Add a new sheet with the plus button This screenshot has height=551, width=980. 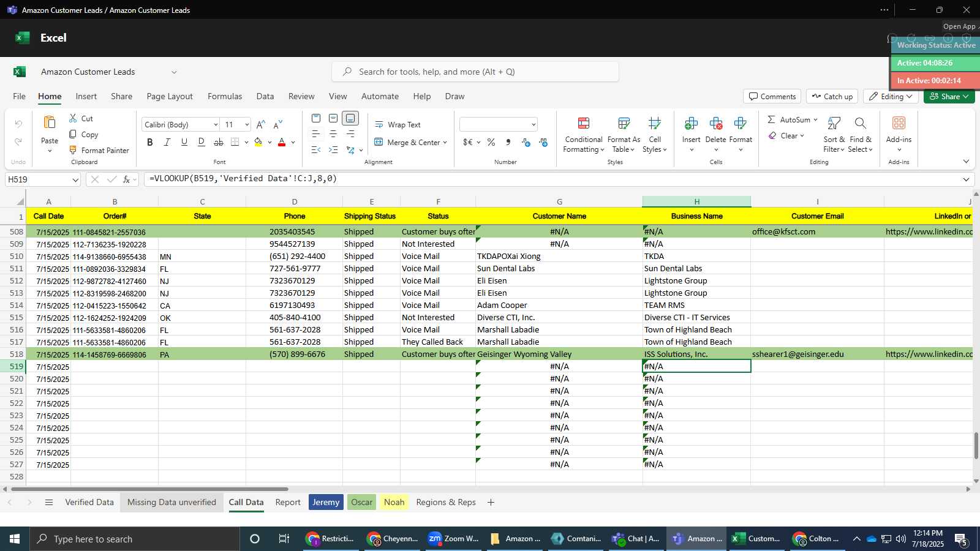tap(491, 502)
